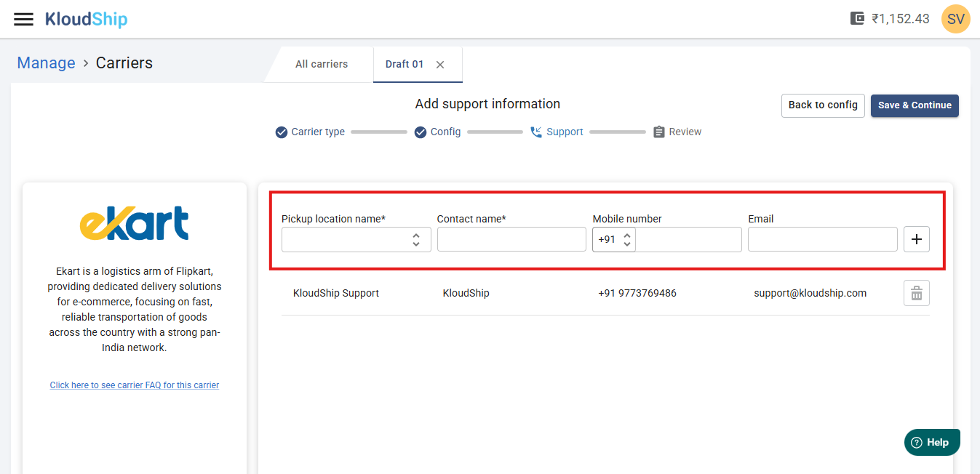Viewport: 980px width, 474px height.
Task: Delete the KloudShip Support contact row
Action: [916, 293]
